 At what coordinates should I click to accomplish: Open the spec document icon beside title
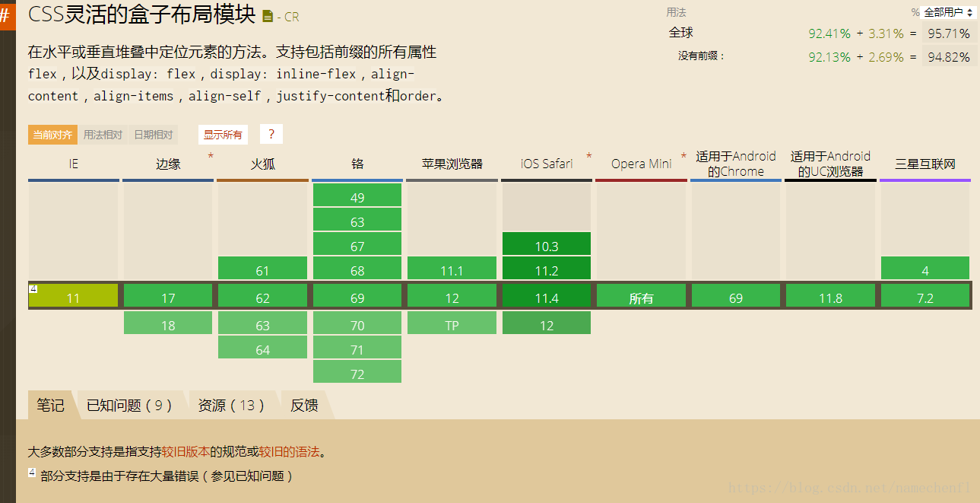(x=268, y=16)
